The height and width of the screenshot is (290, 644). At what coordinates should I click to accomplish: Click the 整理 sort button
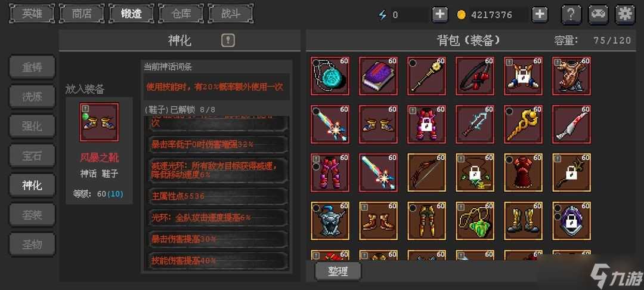pyautogui.click(x=338, y=272)
